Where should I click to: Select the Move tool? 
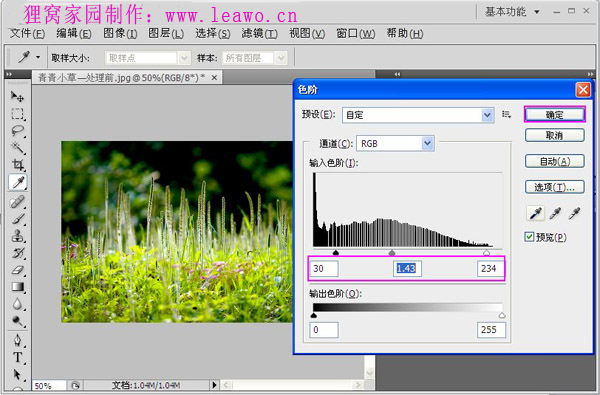pos(17,96)
